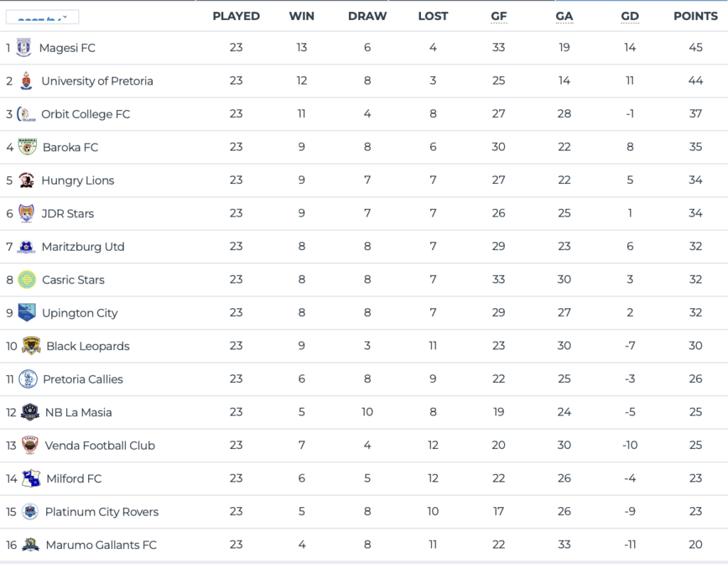Screen dimensions: 728x564
Task: Open the season selector dropdown
Action: (x=43, y=17)
